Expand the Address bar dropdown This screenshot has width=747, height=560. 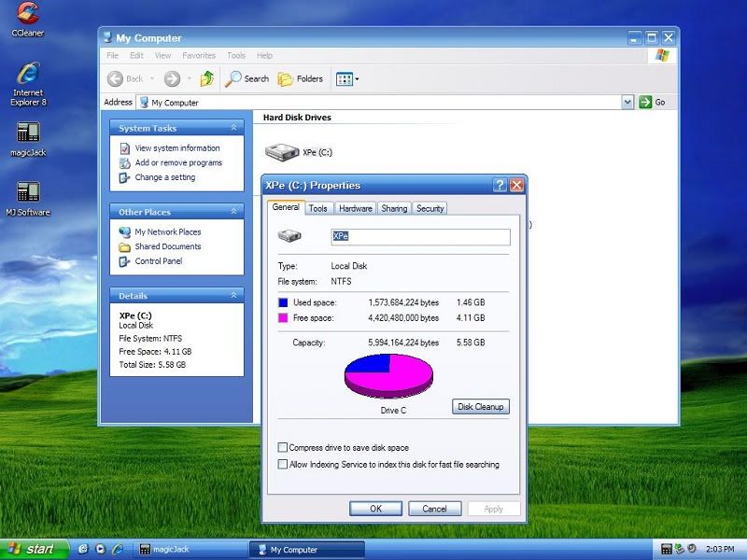[x=627, y=103]
